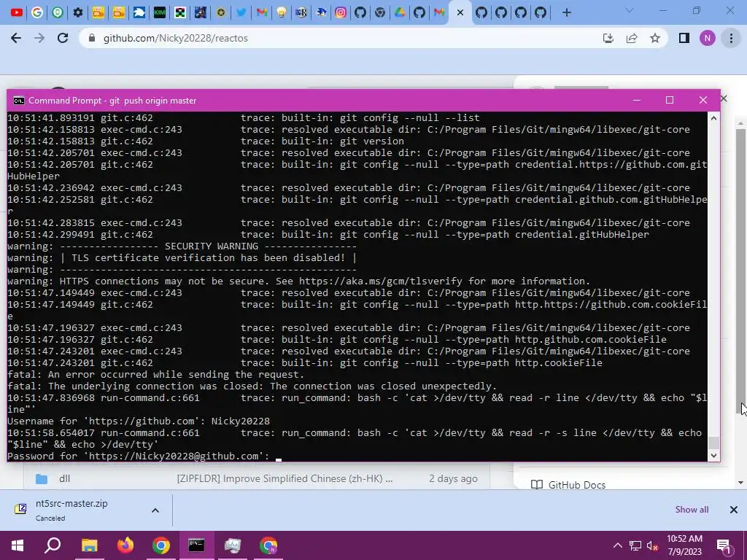
Task: Click the 'TLS certificate verification' line
Action: pos(182,257)
